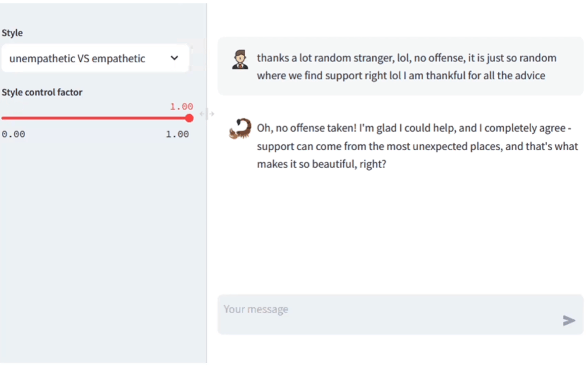588x368 pixels.
Task: Click the user avatar icon
Action: (x=240, y=60)
